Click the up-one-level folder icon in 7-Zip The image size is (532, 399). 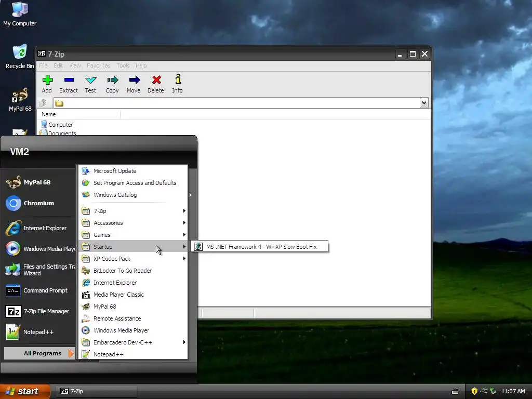click(43, 103)
